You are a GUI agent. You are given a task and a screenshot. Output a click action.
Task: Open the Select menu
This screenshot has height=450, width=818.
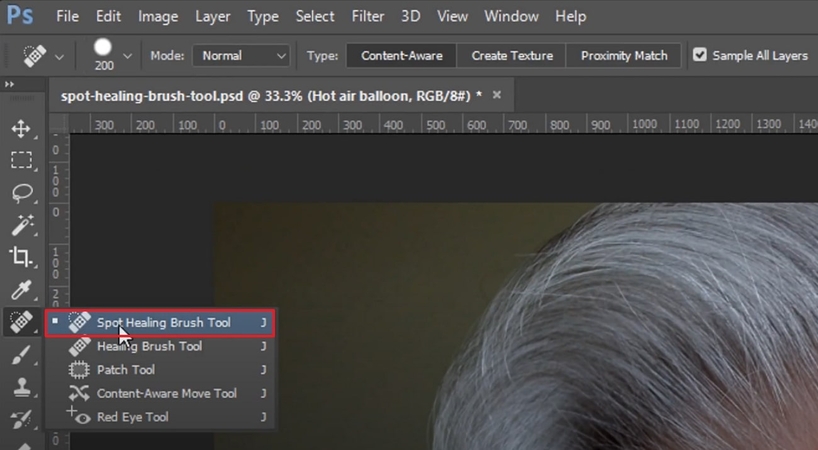[x=315, y=16]
